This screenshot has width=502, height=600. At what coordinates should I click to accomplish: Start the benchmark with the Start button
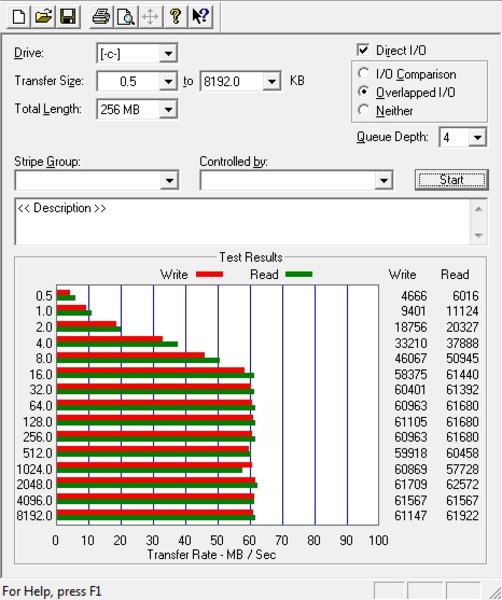coord(451,179)
